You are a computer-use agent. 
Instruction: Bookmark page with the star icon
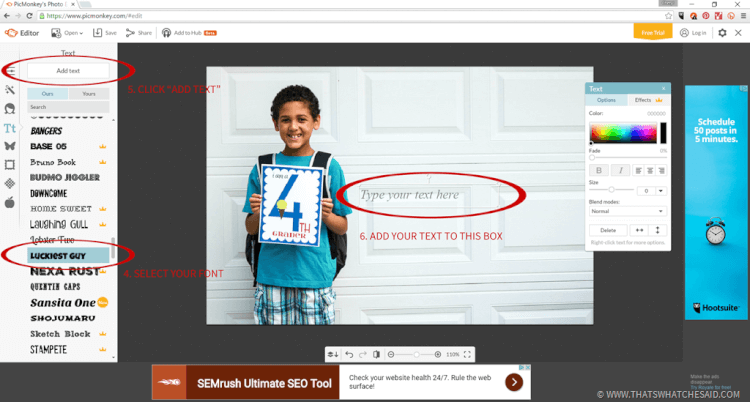point(668,16)
